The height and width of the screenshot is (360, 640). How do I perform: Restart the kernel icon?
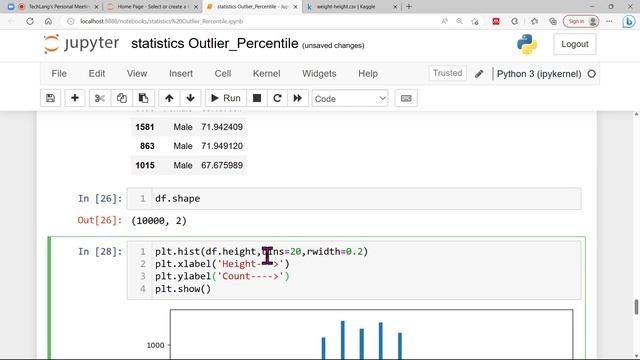coord(277,98)
